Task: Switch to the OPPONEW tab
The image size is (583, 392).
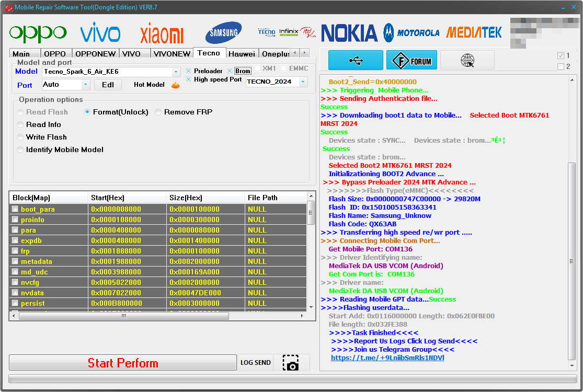Action: pos(95,54)
